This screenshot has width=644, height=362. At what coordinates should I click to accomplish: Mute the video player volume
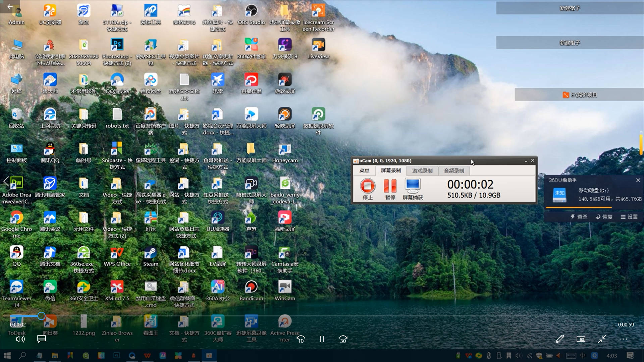(20, 339)
